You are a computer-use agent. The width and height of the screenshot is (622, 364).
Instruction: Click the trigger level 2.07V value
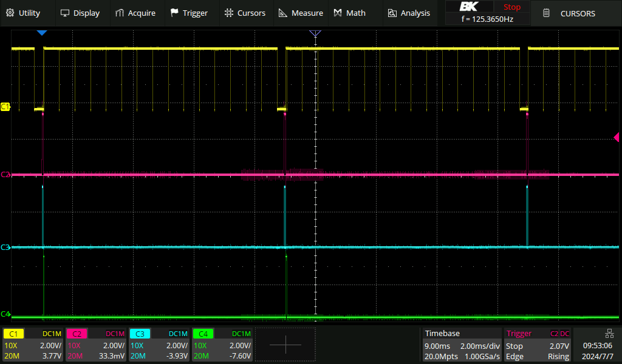[x=559, y=346]
